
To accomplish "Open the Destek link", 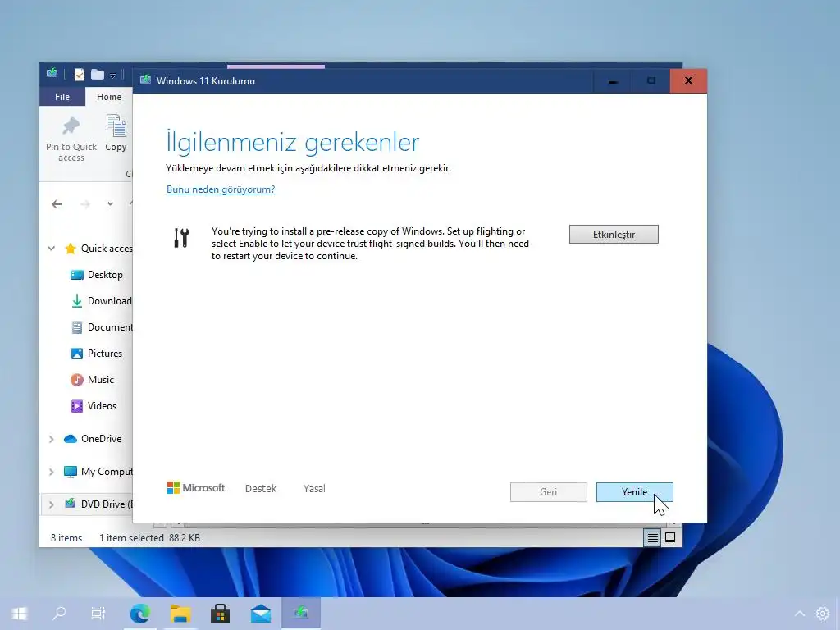I will click(261, 489).
